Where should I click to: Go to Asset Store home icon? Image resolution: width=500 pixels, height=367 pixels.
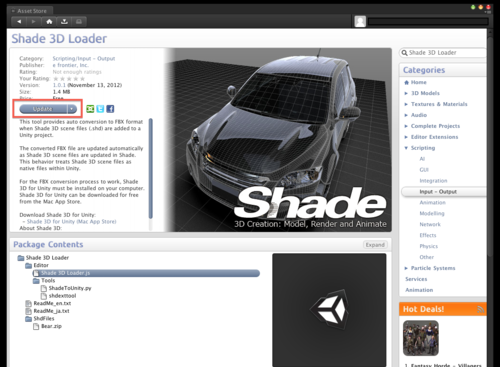click(x=49, y=22)
